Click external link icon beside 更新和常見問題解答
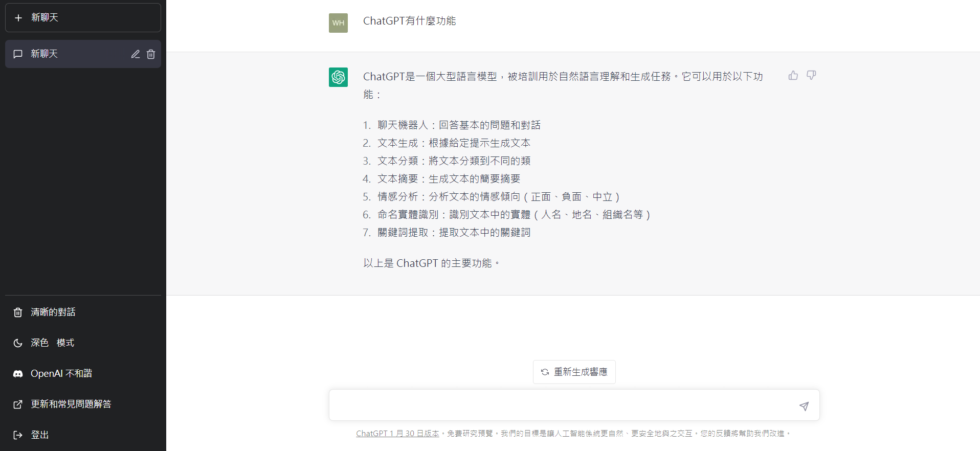980x451 pixels. [18, 404]
